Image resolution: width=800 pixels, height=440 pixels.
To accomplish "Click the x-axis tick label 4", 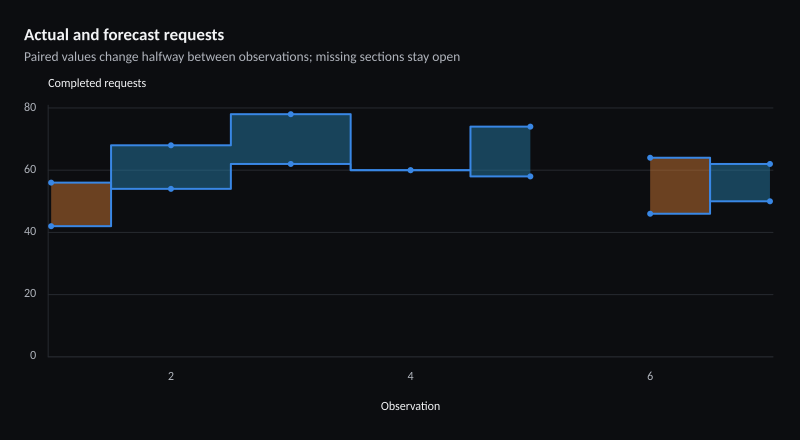I will click(x=410, y=377).
